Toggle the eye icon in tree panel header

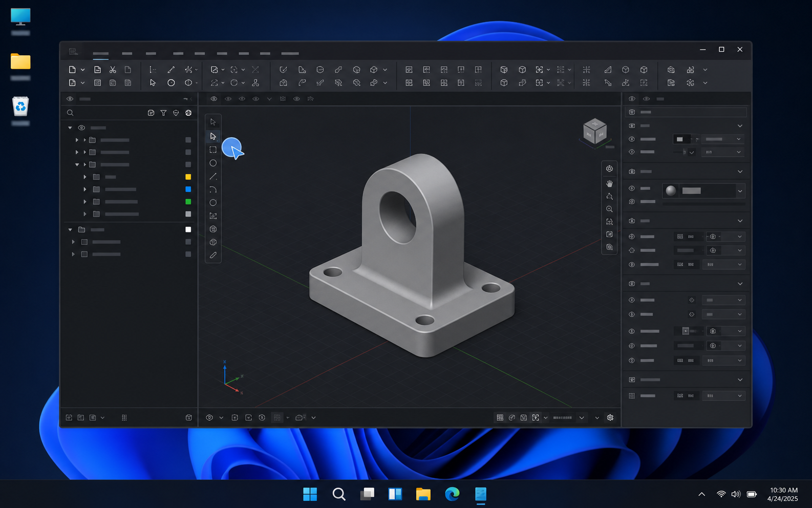70,99
